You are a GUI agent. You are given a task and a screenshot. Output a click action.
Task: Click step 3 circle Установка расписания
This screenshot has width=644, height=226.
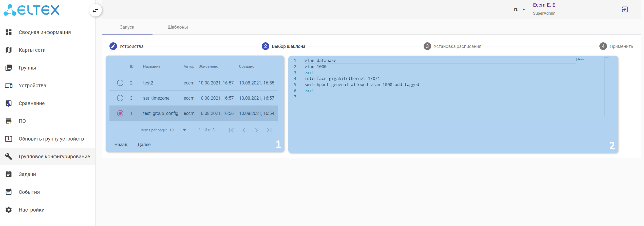[427, 46]
